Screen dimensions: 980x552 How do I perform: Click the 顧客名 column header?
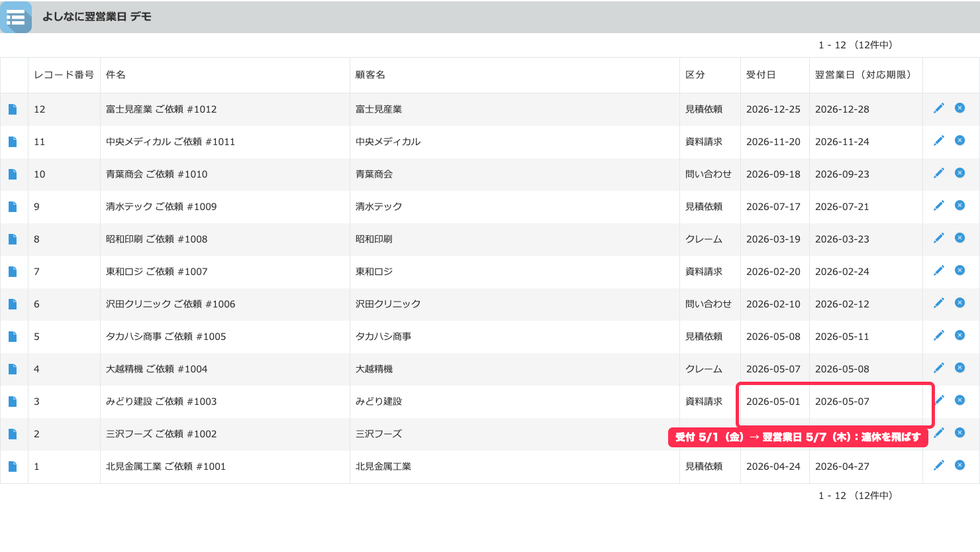[370, 75]
